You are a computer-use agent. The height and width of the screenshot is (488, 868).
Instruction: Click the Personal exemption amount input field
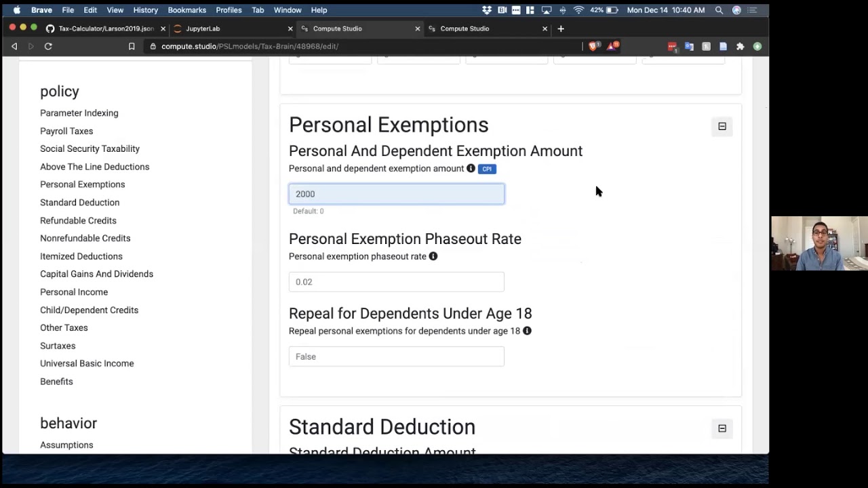(396, 194)
